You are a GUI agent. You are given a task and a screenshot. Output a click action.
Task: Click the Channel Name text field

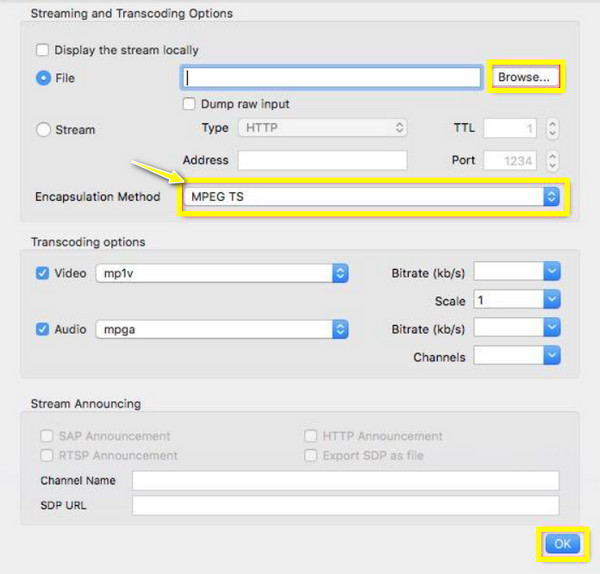[346, 481]
